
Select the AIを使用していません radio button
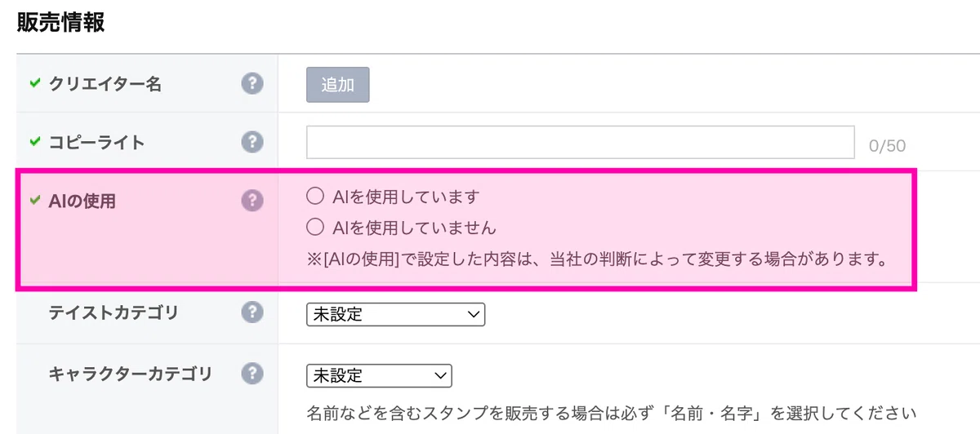(314, 226)
